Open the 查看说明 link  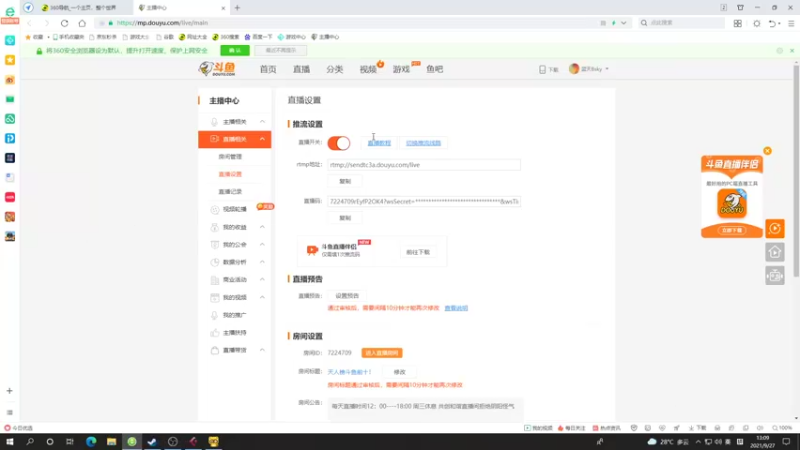pyautogui.click(x=456, y=308)
